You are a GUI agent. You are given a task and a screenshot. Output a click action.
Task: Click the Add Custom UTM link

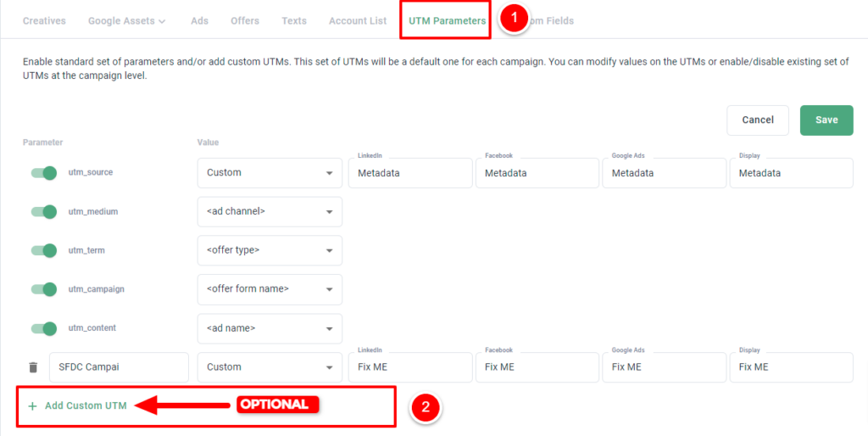pyautogui.click(x=86, y=406)
